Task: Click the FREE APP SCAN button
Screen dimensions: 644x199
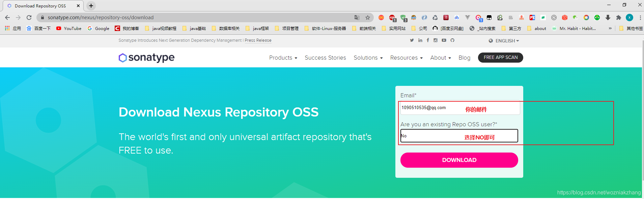Action: [x=500, y=58]
